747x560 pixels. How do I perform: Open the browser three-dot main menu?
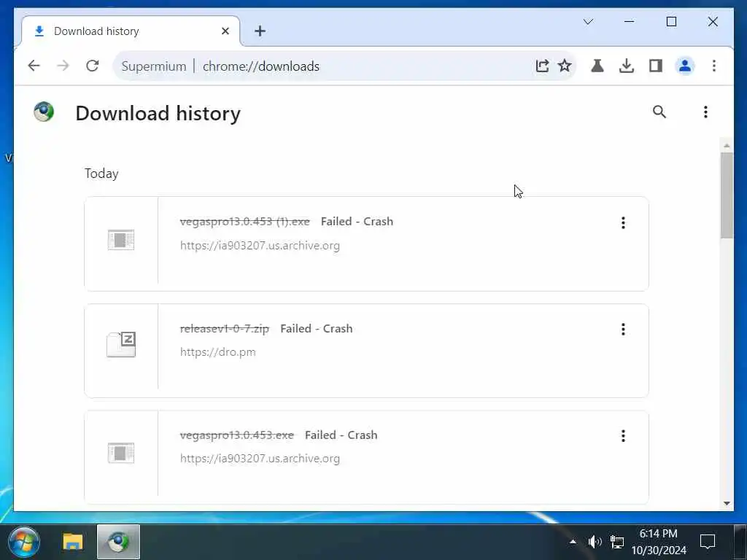713,66
